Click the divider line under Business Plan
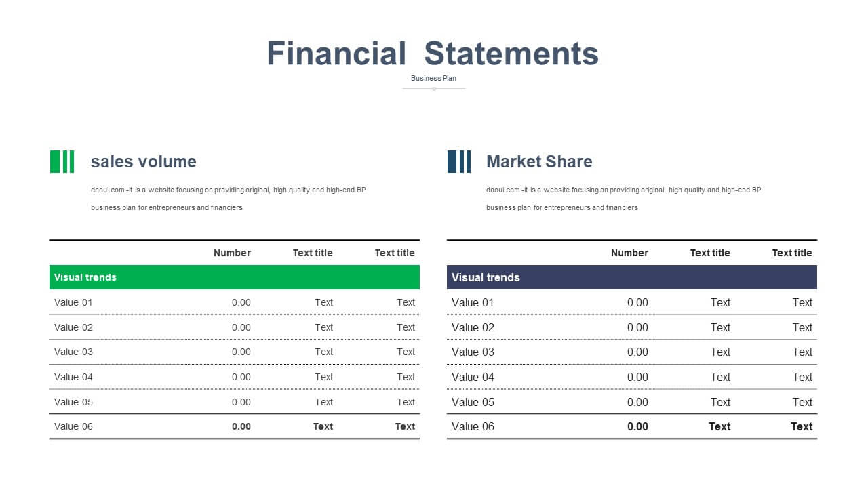868x488 pixels. (x=434, y=89)
